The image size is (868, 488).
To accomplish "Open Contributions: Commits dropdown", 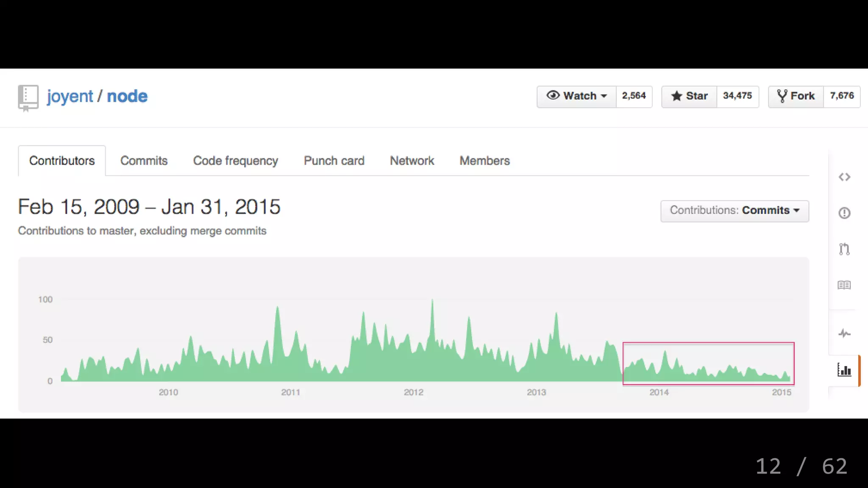I will (x=734, y=211).
